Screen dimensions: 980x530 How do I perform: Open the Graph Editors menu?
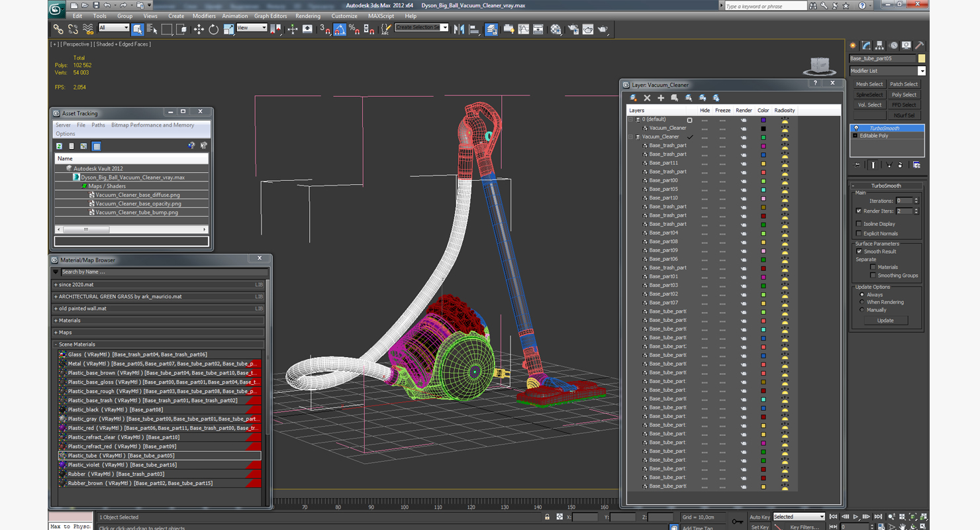click(x=271, y=16)
